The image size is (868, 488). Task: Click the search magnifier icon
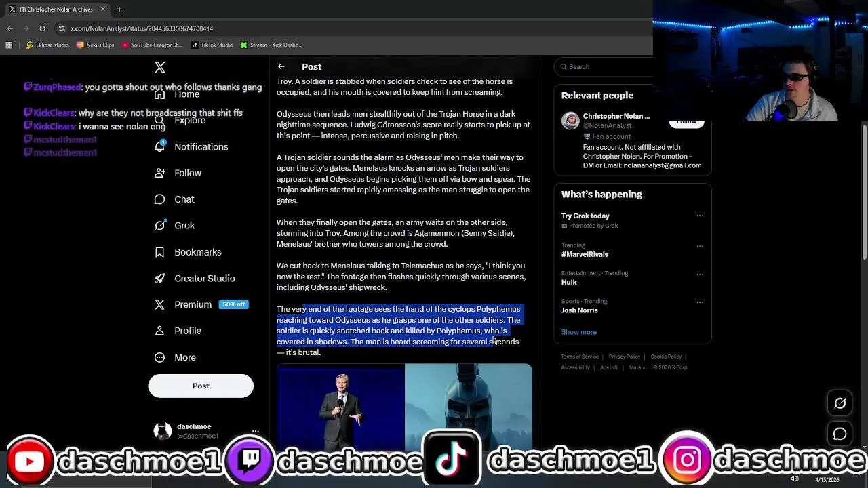(x=564, y=66)
